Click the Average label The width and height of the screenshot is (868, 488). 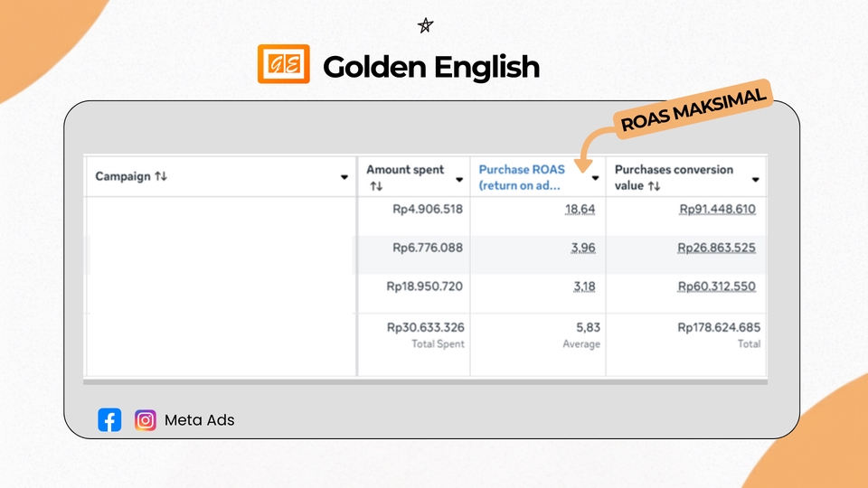pyautogui.click(x=581, y=344)
